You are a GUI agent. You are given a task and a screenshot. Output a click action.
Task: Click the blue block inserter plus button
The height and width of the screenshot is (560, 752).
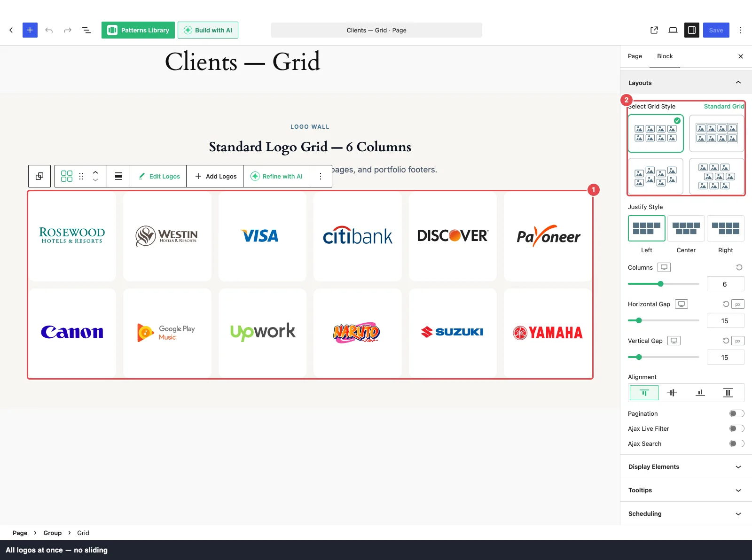click(30, 30)
